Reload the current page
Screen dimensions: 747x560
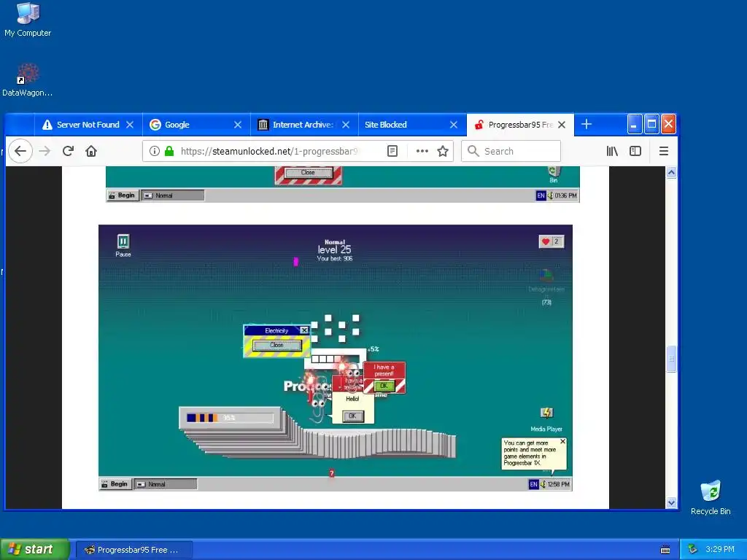point(68,151)
